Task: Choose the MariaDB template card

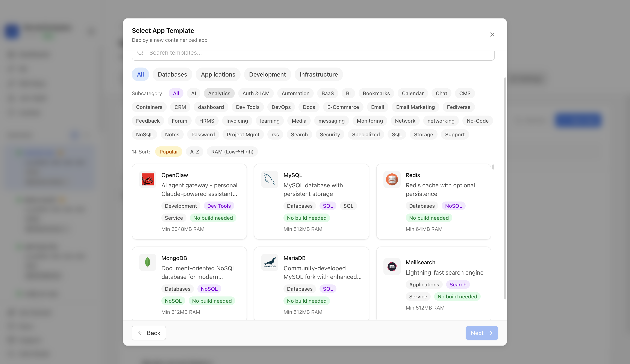Action: pos(311,284)
